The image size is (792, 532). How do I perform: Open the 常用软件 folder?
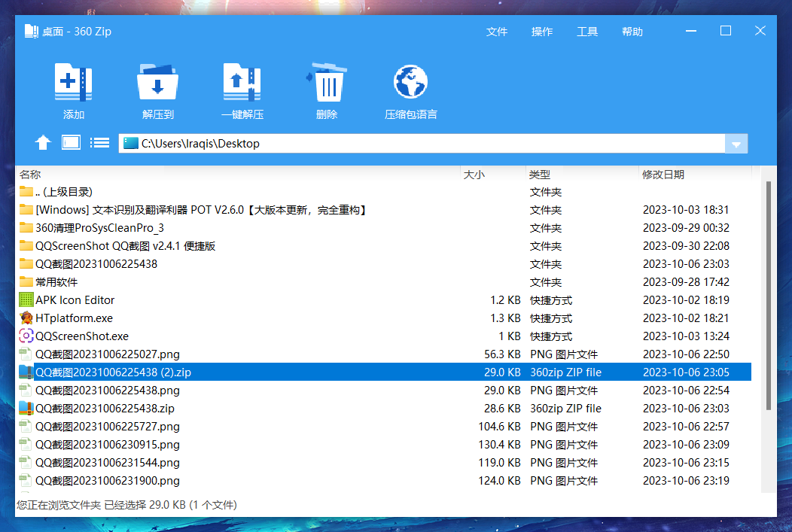[52, 281]
